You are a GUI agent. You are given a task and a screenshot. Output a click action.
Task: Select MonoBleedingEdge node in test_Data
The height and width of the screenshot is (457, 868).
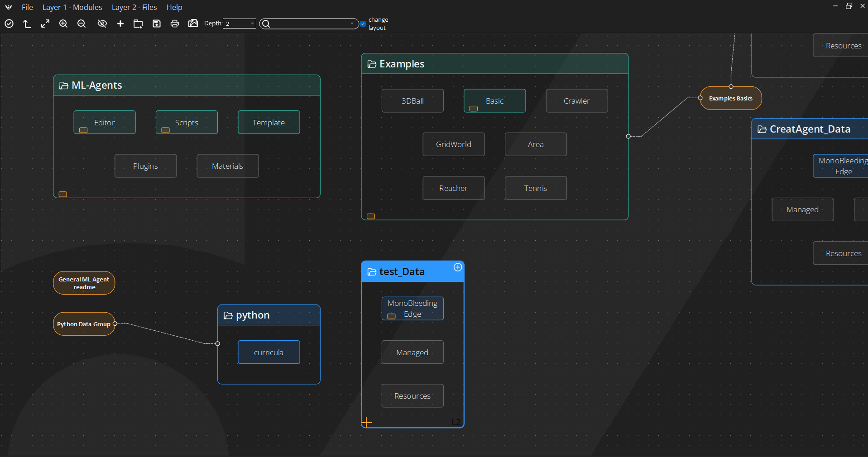point(412,309)
